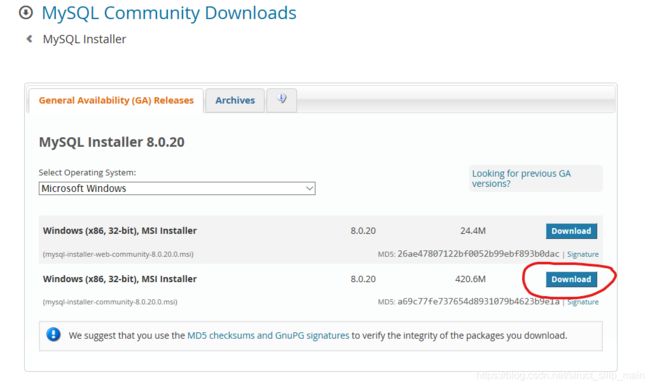Click the download circle icon beside page title
Screen dimensions: 650x387
[26, 12]
